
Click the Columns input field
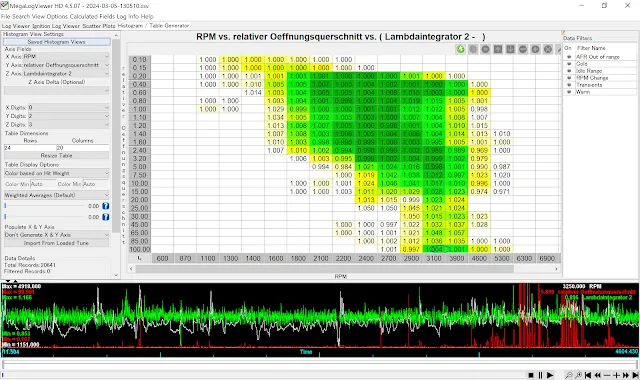coord(82,147)
